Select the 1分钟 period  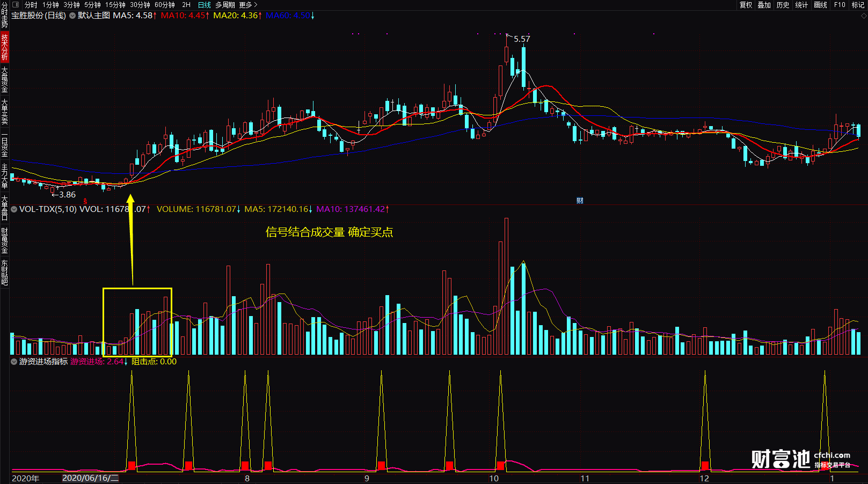(x=50, y=5)
